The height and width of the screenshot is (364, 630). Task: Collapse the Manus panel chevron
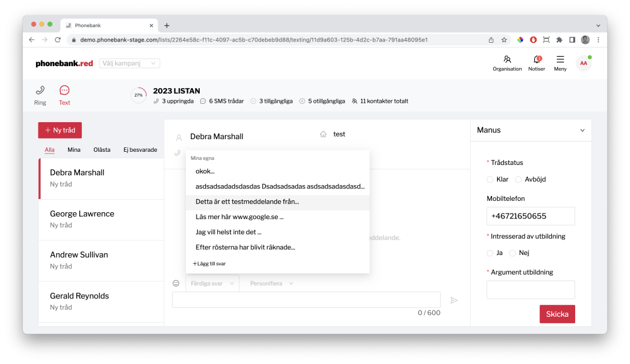581,130
